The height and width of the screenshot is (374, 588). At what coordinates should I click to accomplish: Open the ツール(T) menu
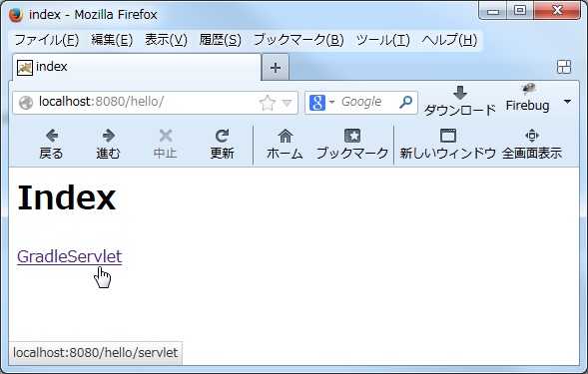[383, 40]
